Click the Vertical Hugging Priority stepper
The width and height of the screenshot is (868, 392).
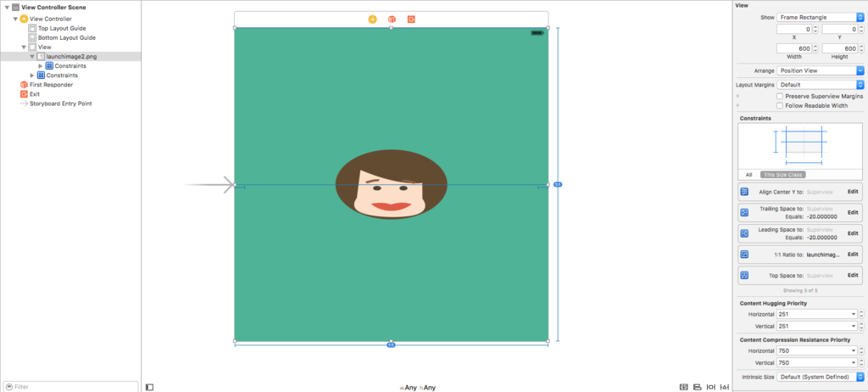(x=861, y=326)
